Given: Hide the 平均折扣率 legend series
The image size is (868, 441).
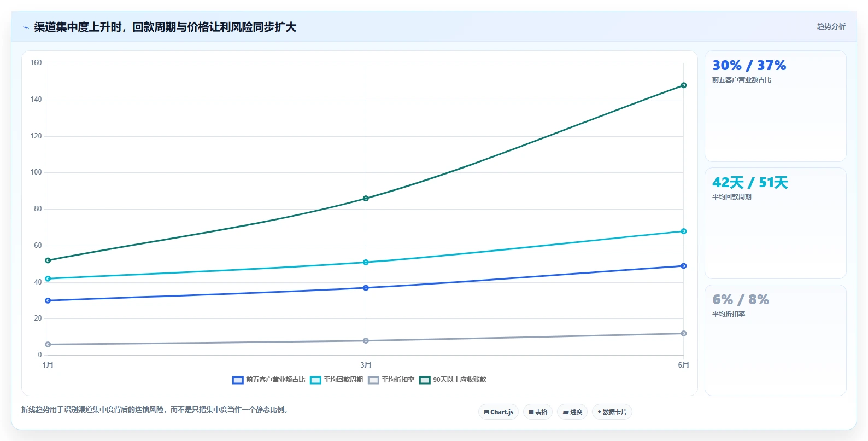Looking at the screenshot, I should point(391,380).
